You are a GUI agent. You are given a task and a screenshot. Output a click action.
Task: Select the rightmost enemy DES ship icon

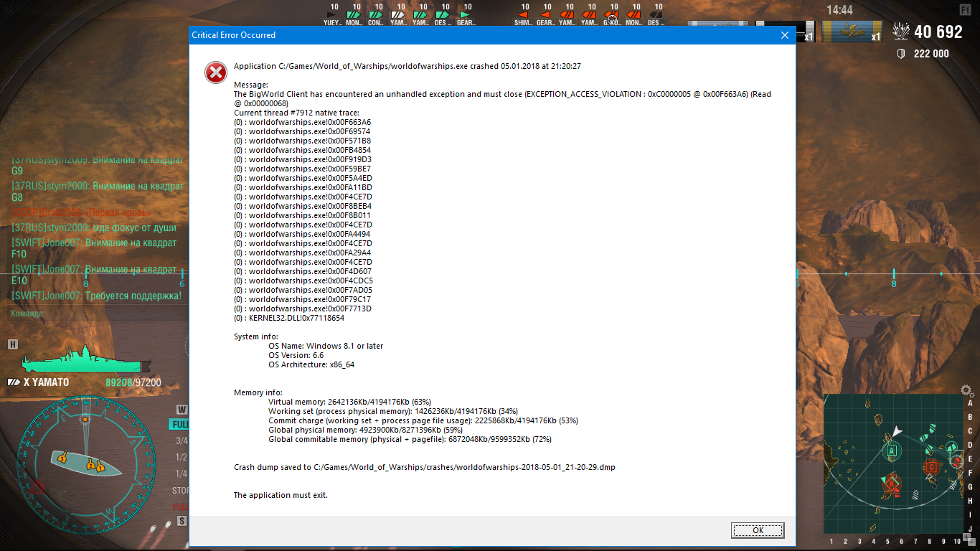(656, 14)
